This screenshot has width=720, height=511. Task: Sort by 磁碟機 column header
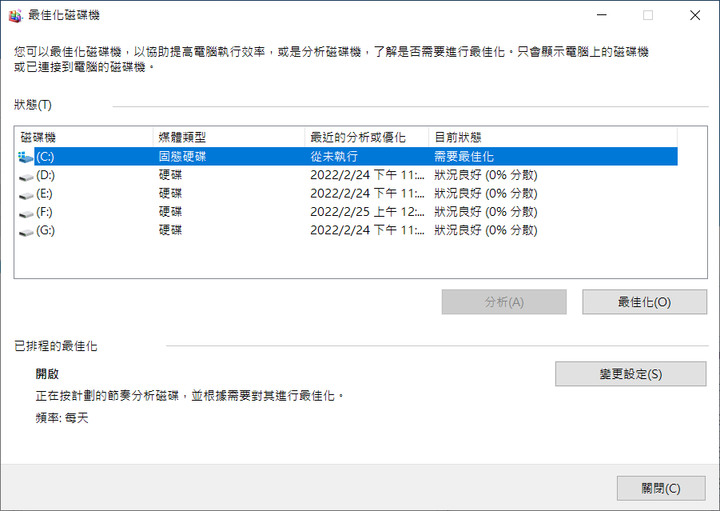[x=84, y=137]
